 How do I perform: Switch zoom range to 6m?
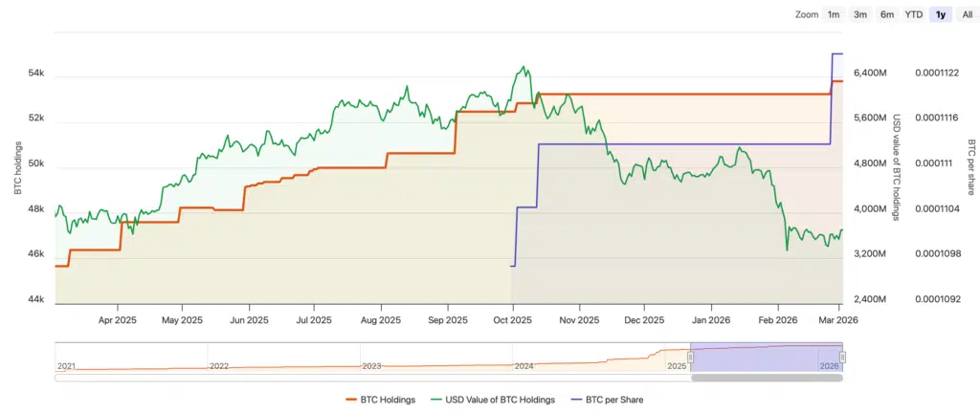[x=887, y=14]
